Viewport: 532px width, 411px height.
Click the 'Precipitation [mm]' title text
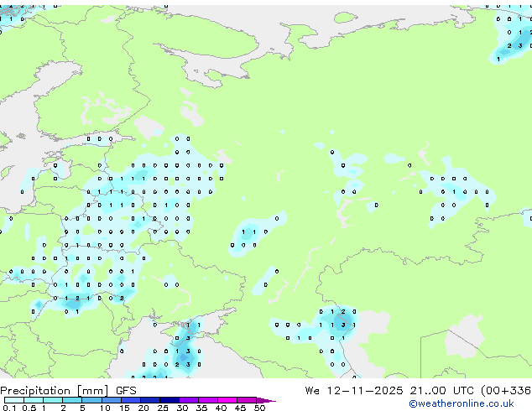[54, 391]
